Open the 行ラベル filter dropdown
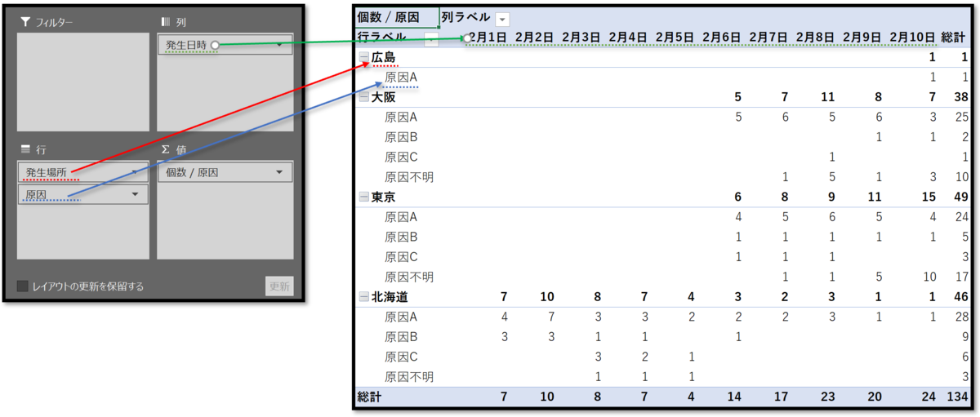 point(431,38)
